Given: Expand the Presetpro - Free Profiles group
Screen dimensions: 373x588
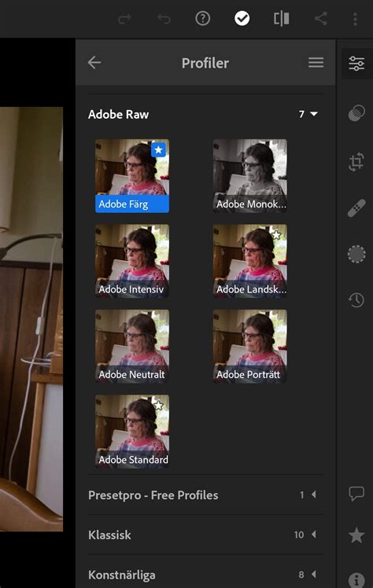Looking at the screenshot, I should (205, 495).
